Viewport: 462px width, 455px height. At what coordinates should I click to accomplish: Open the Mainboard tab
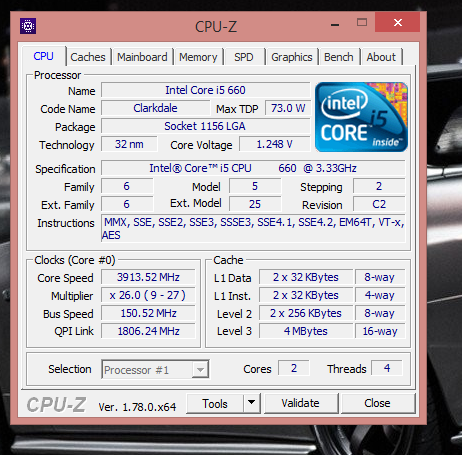click(x=142, y=57)
